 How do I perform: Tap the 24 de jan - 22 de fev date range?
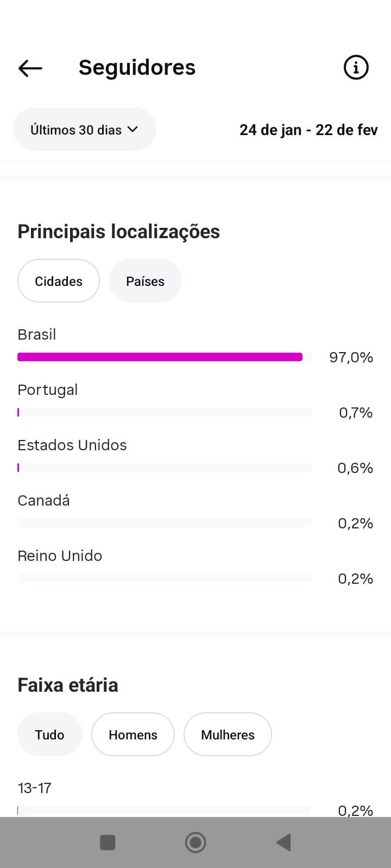pos(308,130)
